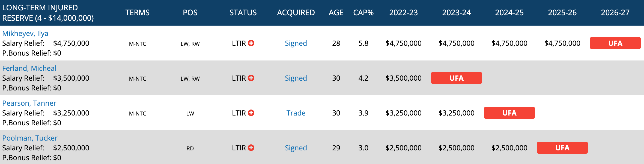Click Mikheyev's red UFA badge in 2026-27
This screenshot has width=644, height=164.
click(615, 43)
